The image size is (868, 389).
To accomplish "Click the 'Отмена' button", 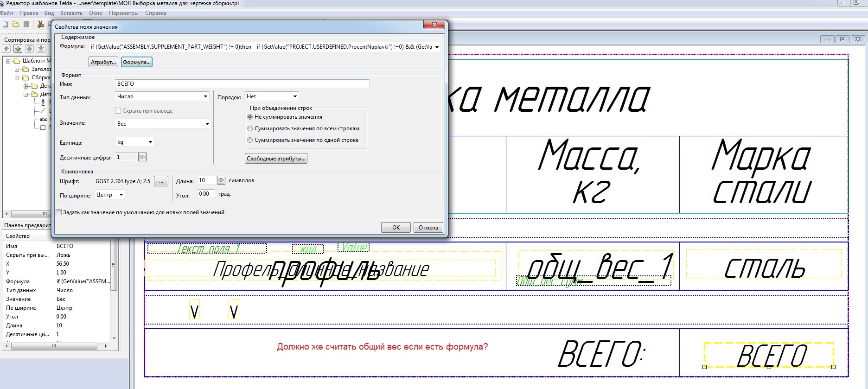I will [428, 228].
